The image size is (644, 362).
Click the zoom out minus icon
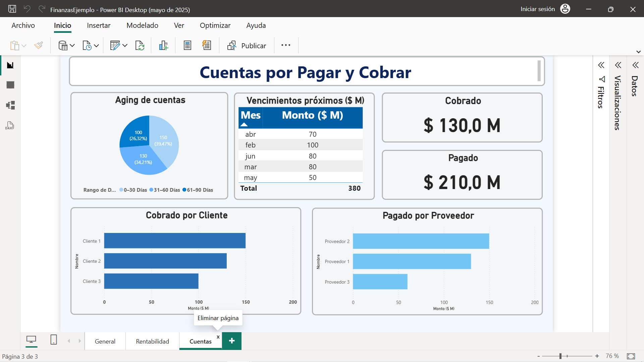coord(539,356)
